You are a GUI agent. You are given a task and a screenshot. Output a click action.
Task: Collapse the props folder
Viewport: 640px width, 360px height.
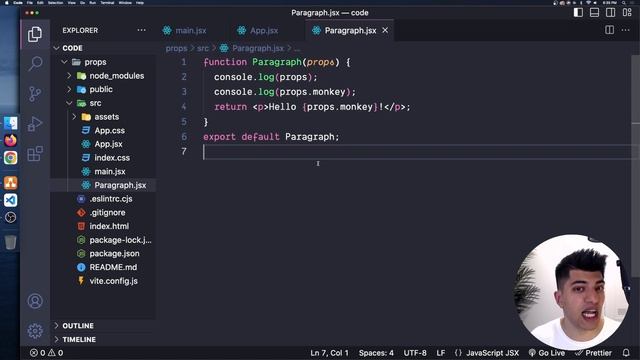coord(95,62)
